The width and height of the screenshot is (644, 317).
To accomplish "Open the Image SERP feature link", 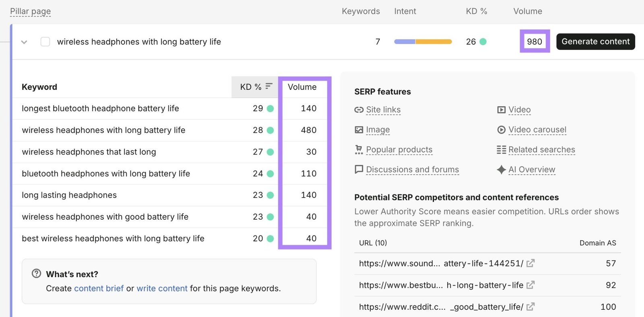I will pos(378,130).
